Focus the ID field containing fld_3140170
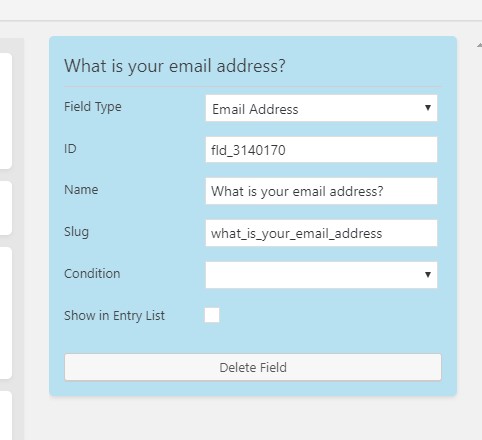Viewport: 482px width, 440px height. [x=321, y=150]
